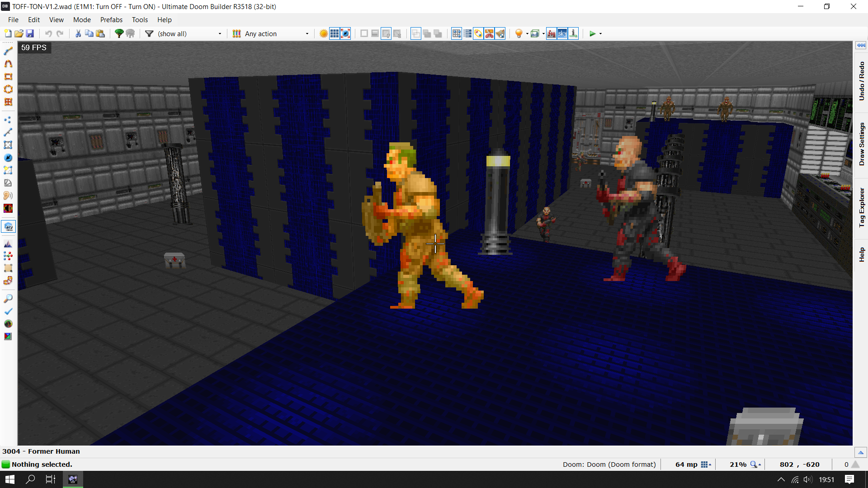Open the Help side docker tab

861,254
